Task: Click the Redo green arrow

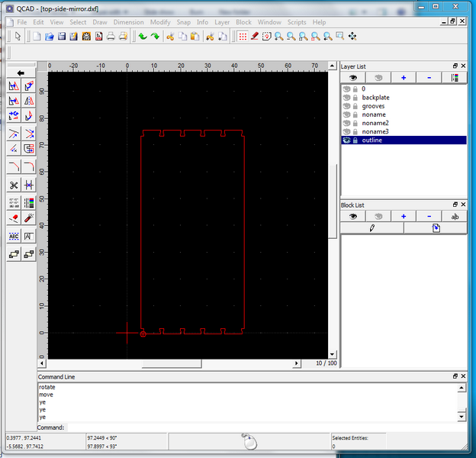Action: [155, 37]
